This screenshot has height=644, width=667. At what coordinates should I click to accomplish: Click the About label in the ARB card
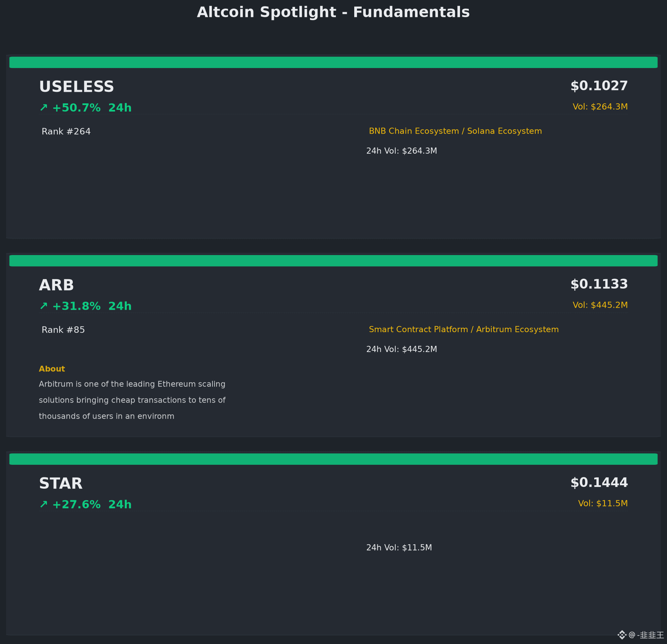[x=52, y=369]
